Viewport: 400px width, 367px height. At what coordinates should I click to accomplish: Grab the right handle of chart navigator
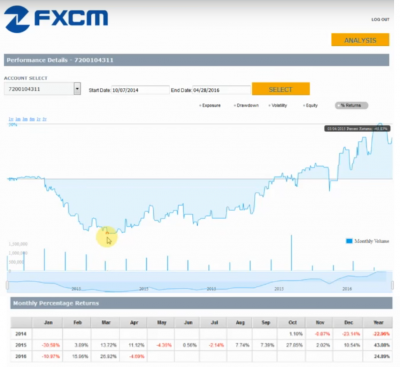tap(392, 285)
